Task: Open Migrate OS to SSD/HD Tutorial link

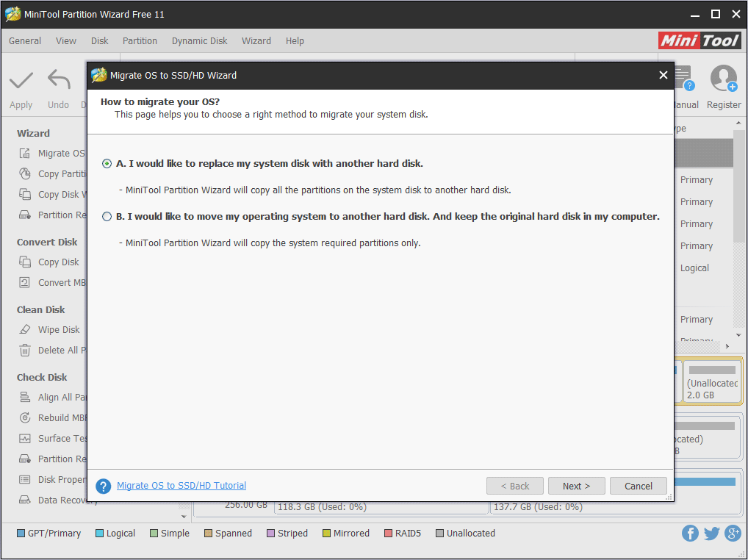Action: coord(181,485)
